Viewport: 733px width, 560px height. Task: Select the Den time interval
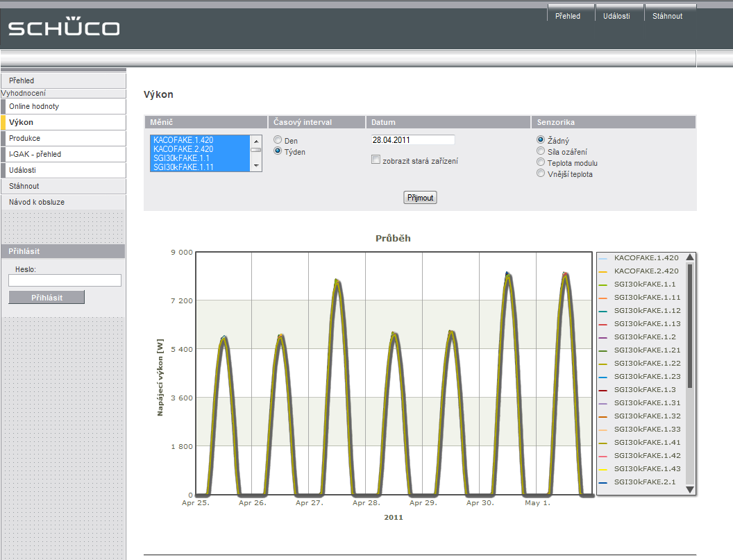pyautogui.click(x=278, y=139)
